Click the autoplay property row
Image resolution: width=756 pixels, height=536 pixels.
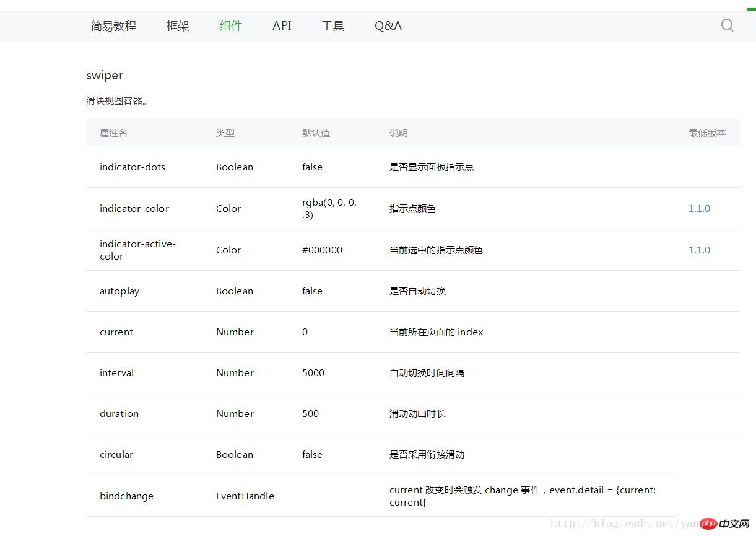[x=119, y=291]
